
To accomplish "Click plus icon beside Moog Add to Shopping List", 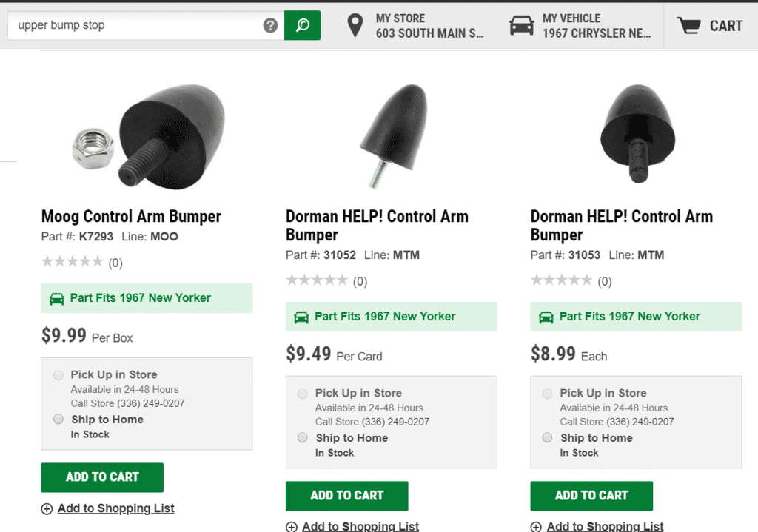I will point(47,509).
